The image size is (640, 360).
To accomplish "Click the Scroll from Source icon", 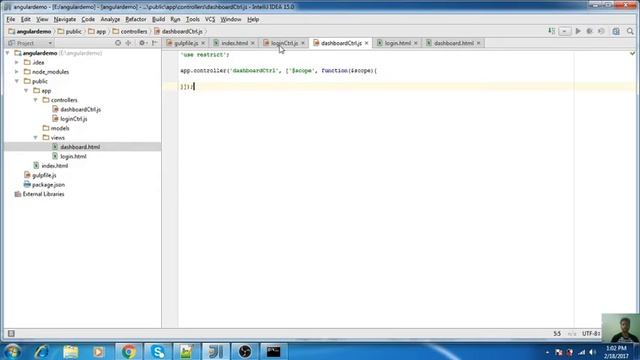I will pyautogui.click(x=118, y=43).
